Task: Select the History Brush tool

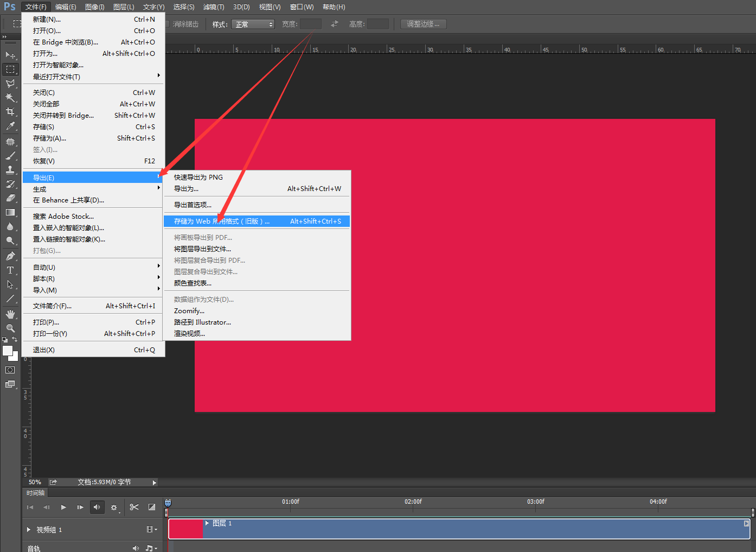Action: coord(10,184)
